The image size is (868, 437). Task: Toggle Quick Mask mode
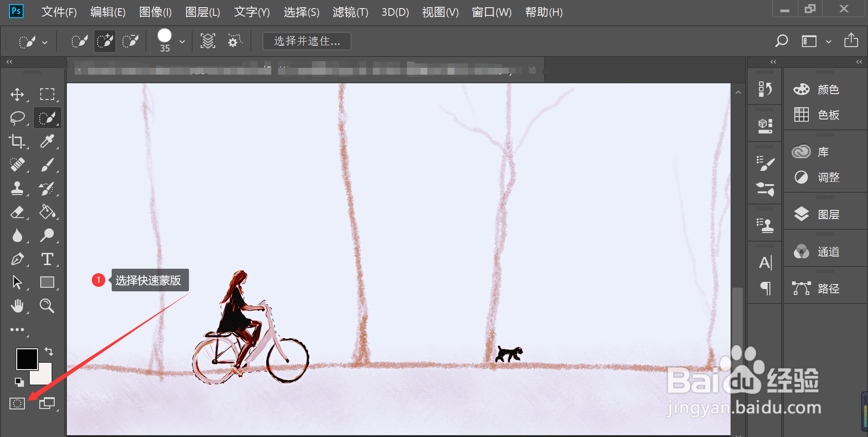tap(17, 403)
